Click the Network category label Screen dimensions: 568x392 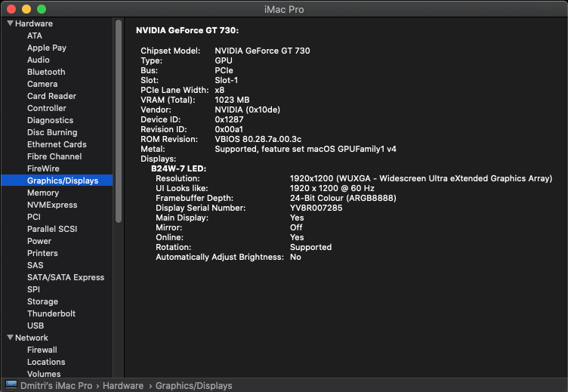(32, 338)
